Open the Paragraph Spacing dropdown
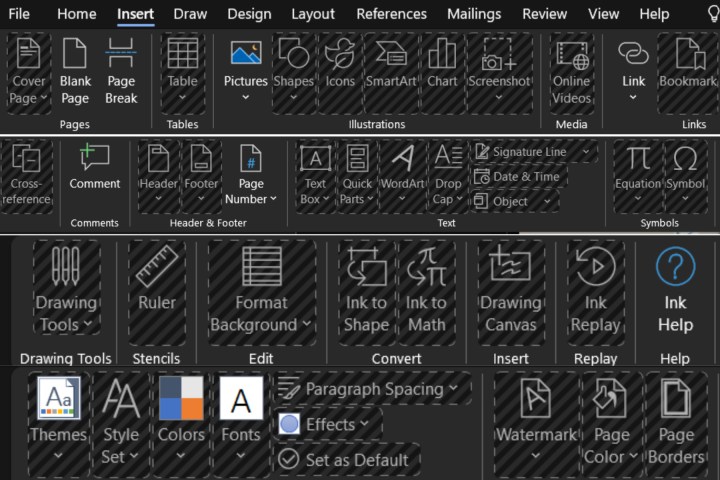The height and width of the screenshot is (480, 720). [373, 389]
